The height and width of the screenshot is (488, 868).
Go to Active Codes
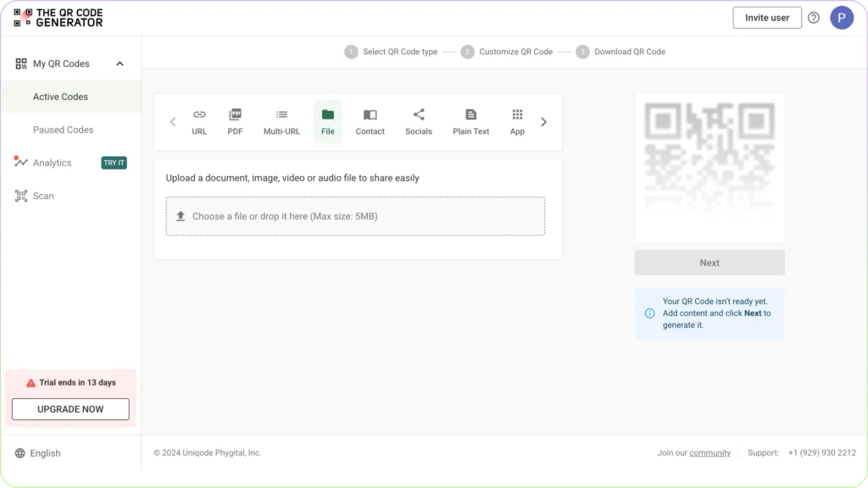point(60,97)
